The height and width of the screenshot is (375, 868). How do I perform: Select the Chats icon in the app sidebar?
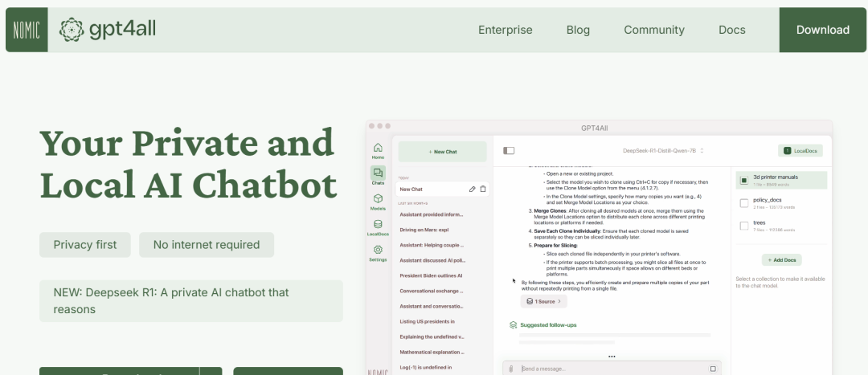pos(378,173)
